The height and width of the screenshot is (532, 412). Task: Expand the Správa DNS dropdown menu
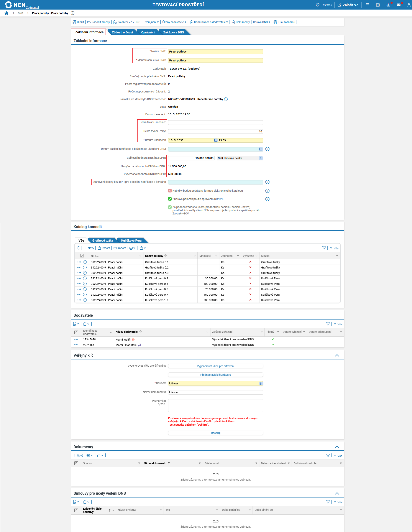click(x=261, y=22)
